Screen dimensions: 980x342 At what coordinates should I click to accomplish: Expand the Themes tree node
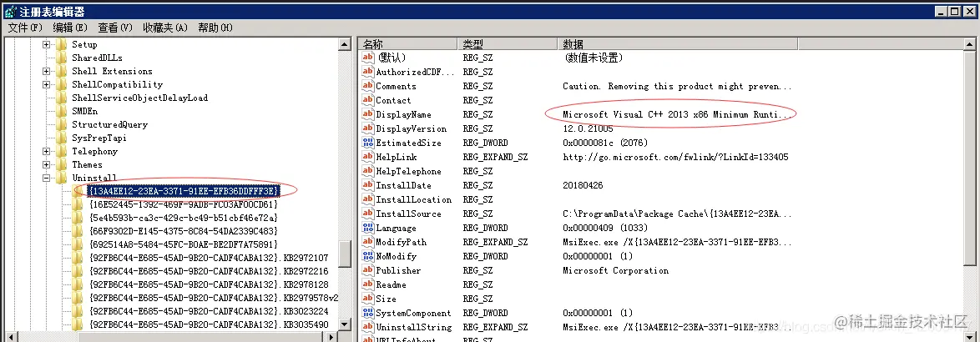46,165
